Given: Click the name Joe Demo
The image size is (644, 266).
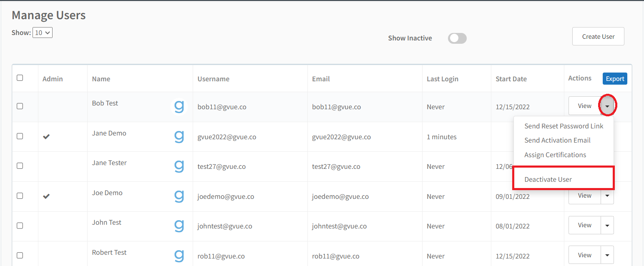Looking at the screenshot, I should point(107,193).
